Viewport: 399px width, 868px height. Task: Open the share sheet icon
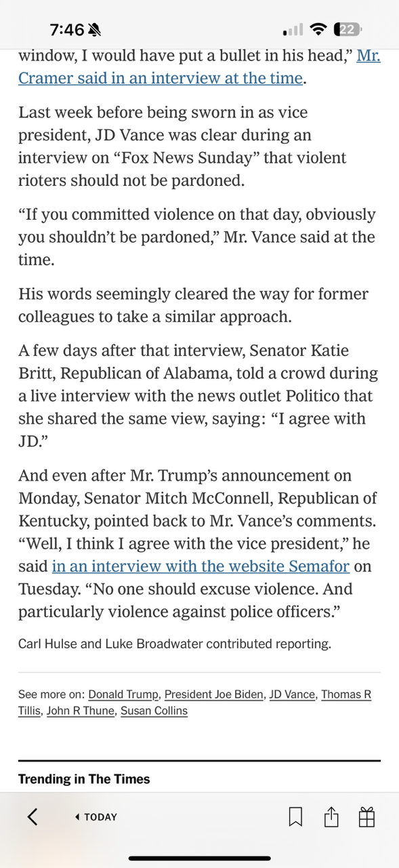pos(331,816)
